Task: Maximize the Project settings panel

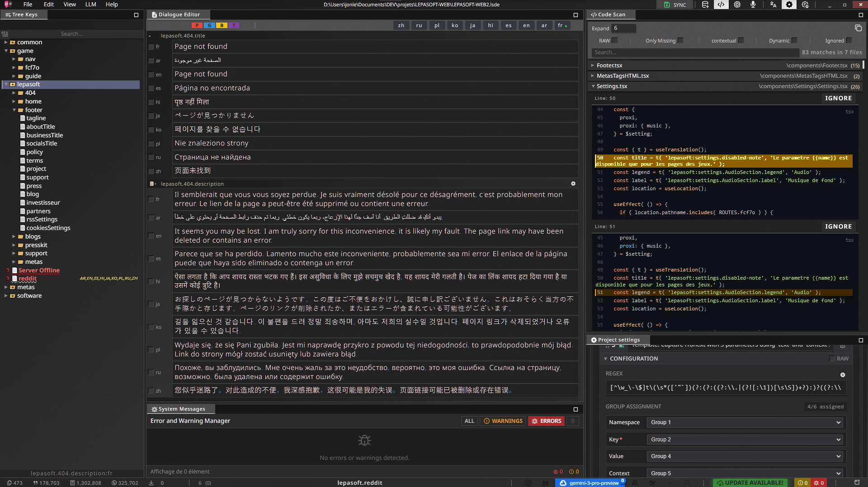Action: click(861, 340)
